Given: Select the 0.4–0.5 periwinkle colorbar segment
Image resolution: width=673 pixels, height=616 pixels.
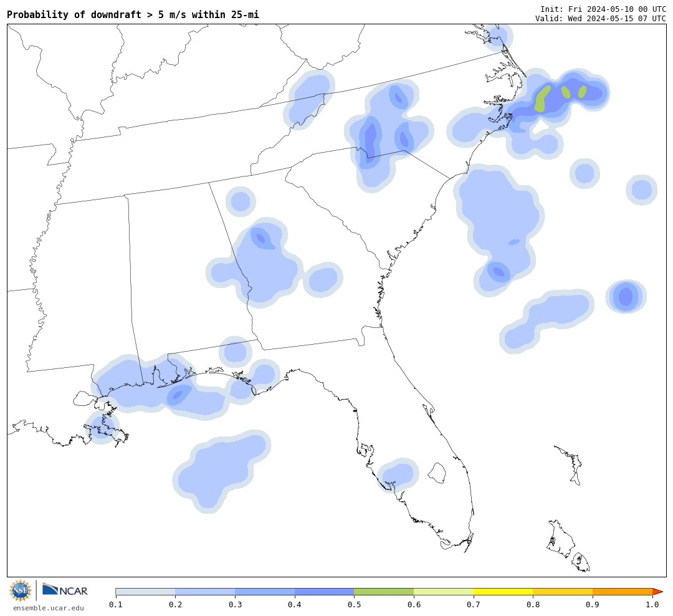Looking at the screenshot, I should tap(325, 592).
